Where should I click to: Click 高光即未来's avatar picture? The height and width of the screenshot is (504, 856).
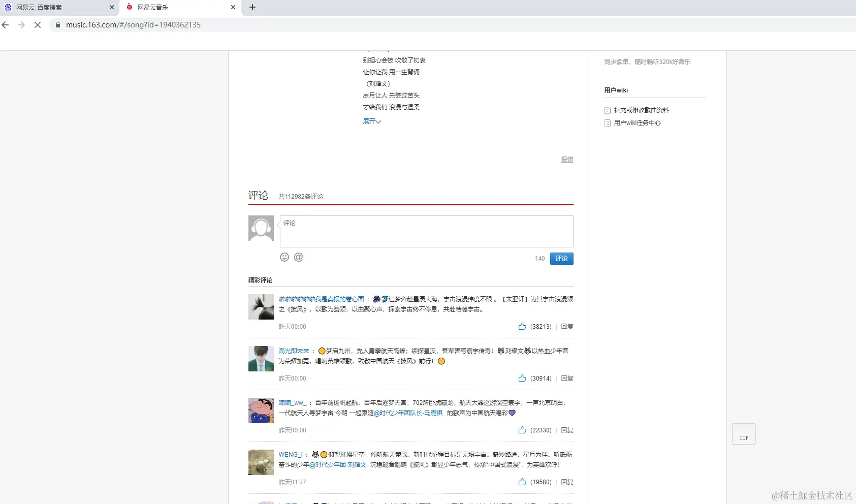261,359
